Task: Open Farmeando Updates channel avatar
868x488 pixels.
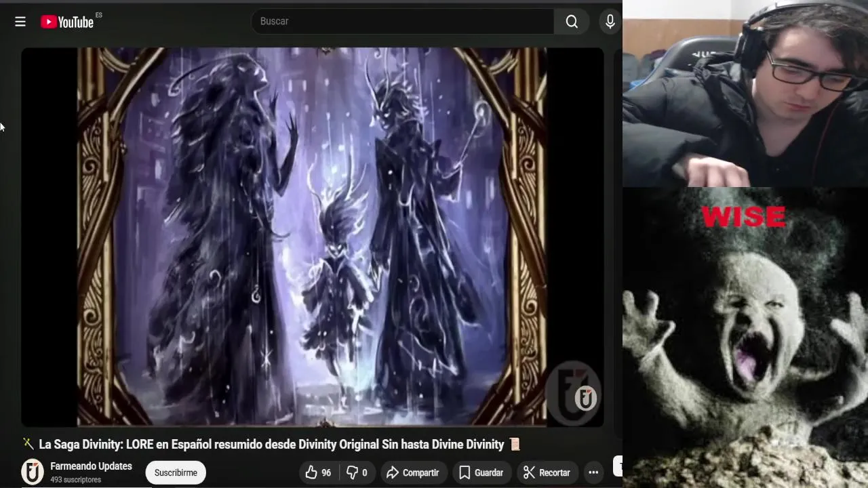Action: [33, 472]
